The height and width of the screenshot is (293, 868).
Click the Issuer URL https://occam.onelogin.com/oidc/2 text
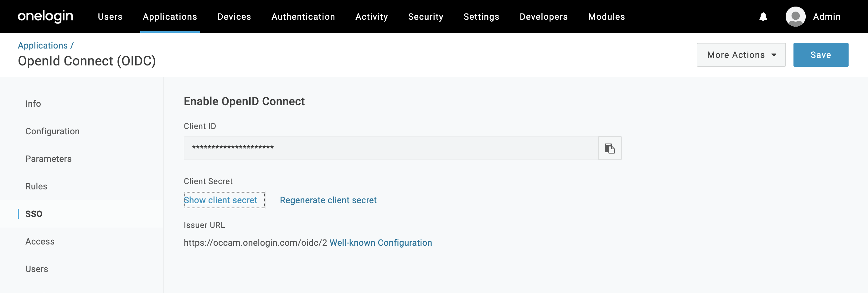tap(256, 243)
